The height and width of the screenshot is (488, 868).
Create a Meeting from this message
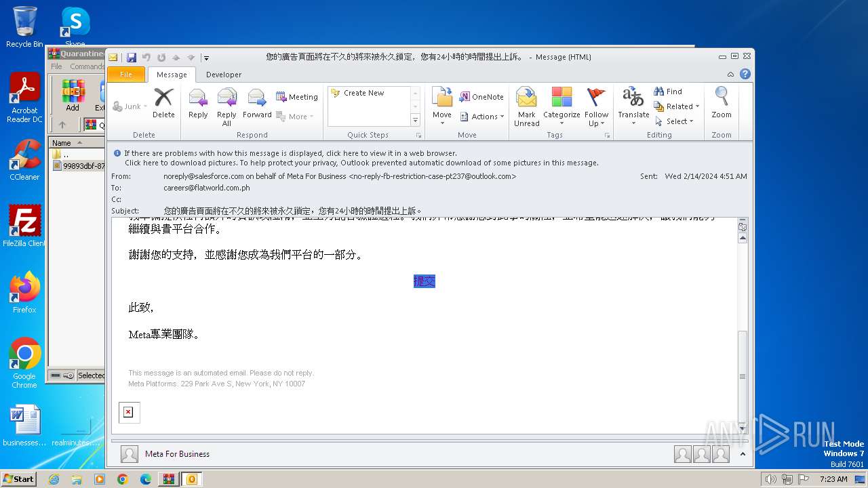click(x=297, y=97)
